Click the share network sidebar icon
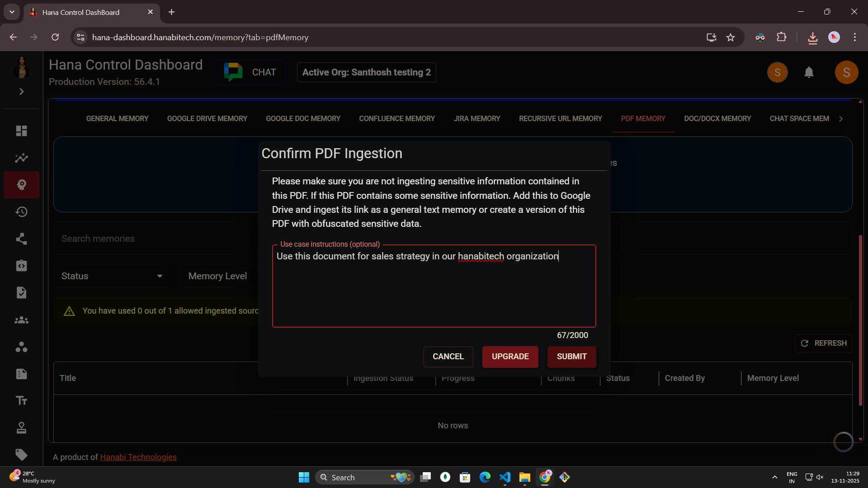This screenshot has height=488, width=868. [x=21, y=239]
